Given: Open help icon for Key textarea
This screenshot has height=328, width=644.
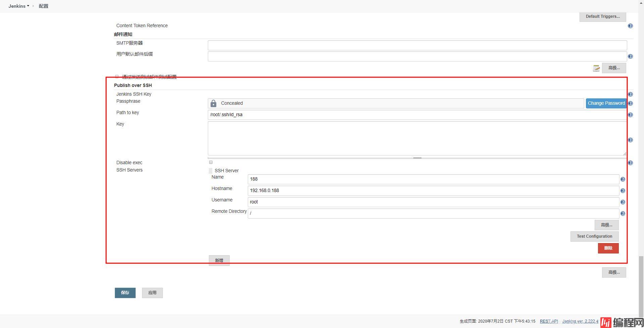Looking at the screenshot, I should coord(630,140).
